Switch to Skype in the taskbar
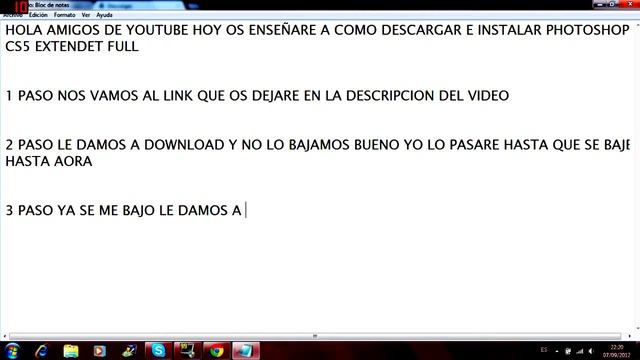This screenshot has width=640, height=360. click(158, 351)
